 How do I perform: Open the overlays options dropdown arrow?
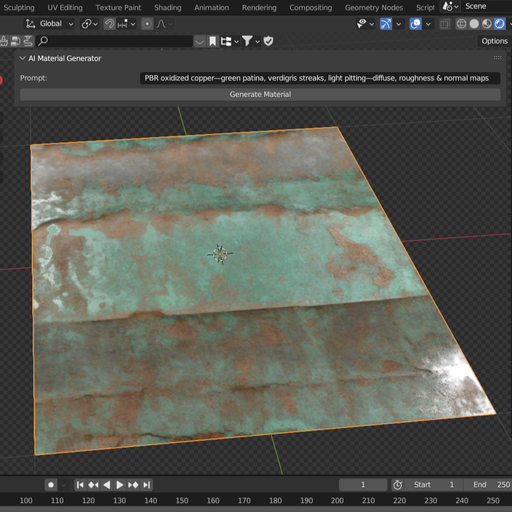[428, 24]
